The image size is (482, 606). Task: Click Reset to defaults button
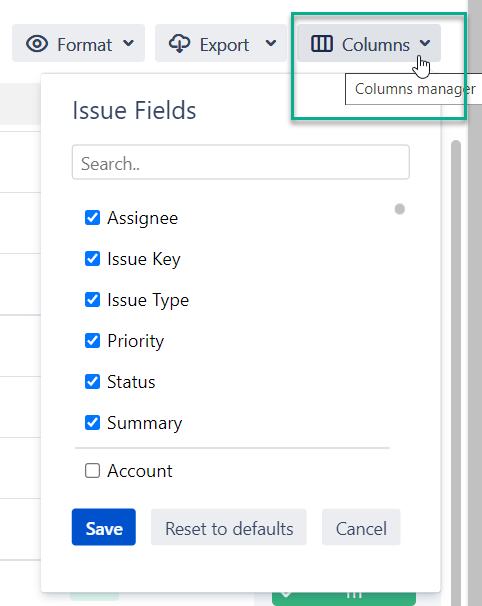click(x=229, y=527)
